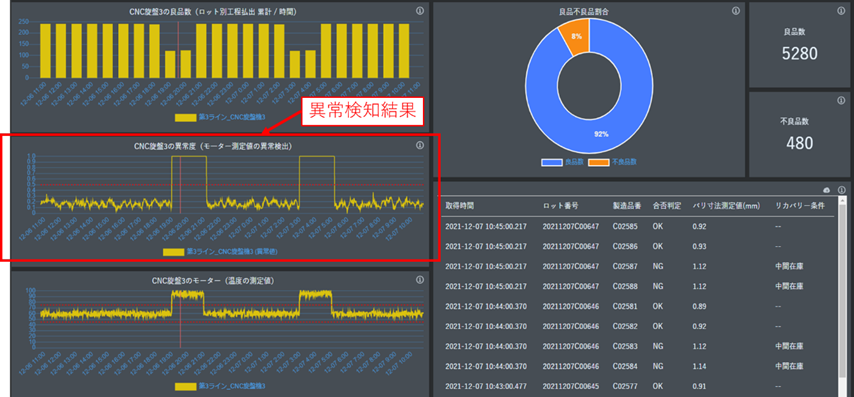Click timestamp 10:43:00.477 in the table

coord(486,386)
